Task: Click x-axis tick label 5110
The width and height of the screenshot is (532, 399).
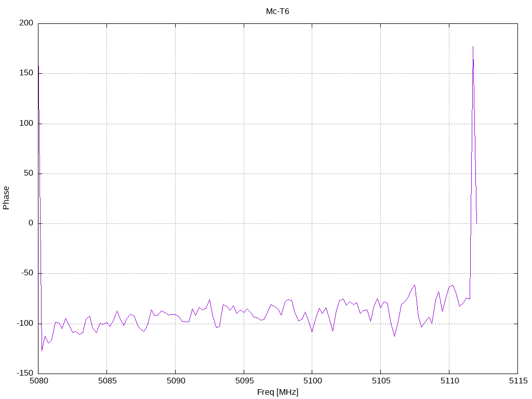Action: (x=449, y=381)
